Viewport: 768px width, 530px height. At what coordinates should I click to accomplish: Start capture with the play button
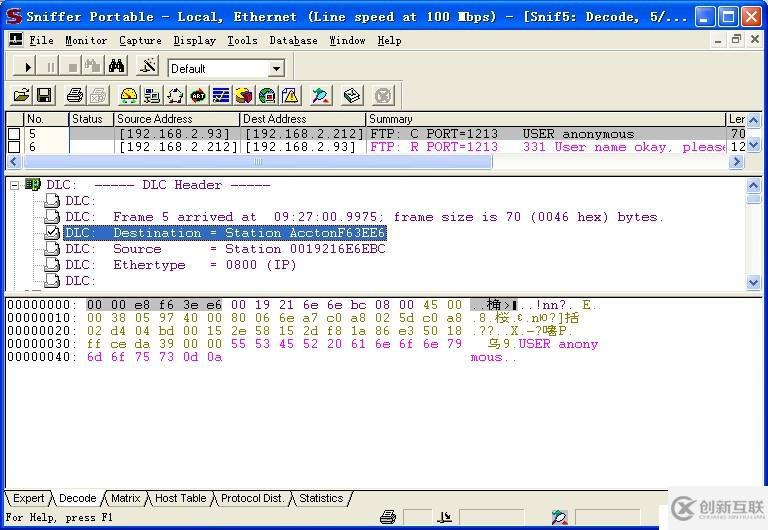(x=26, y=66)
